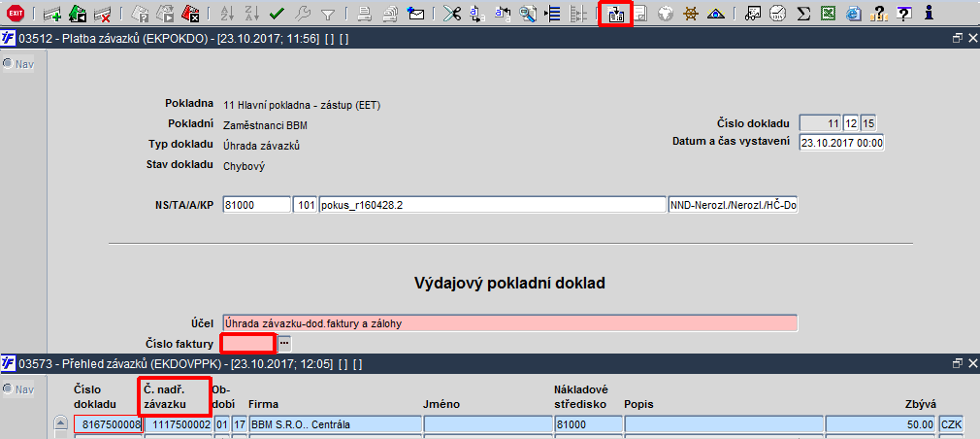Image resolution: width=980 pixels, height=439 pixels.
Task: Sort descending with the Z-A icon
Action: coord(252,14)
